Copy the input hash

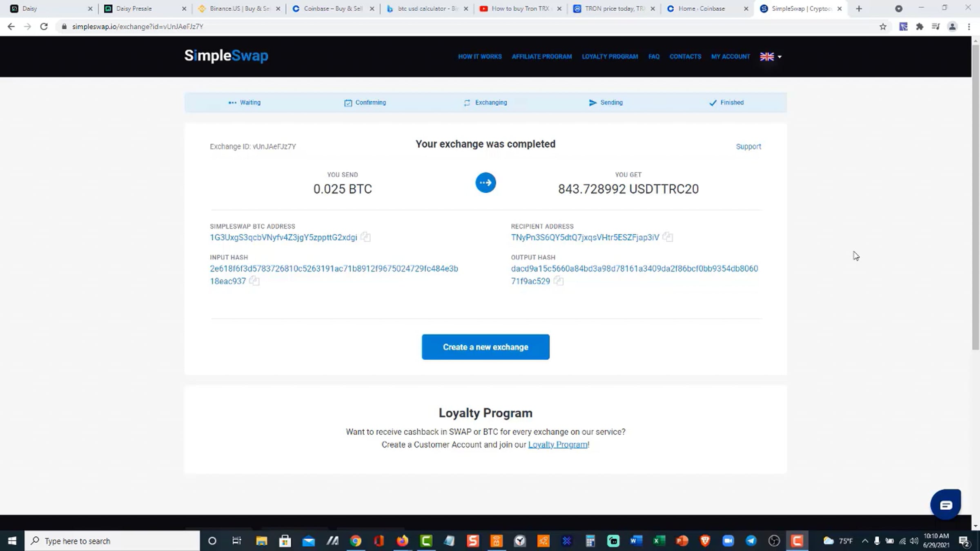pyautogui.click(x=254, y=281)
